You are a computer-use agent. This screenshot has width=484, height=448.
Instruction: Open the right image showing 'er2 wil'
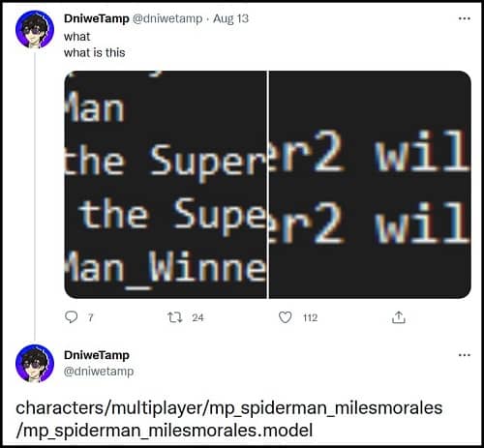click(370, 185)
